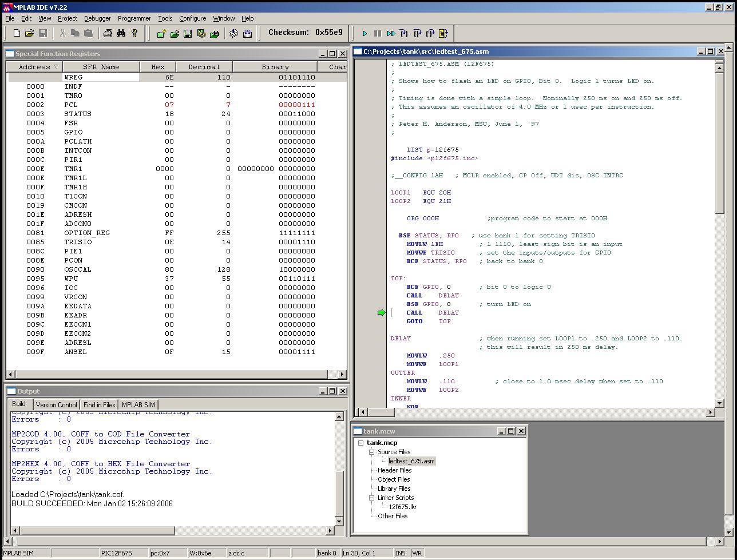Halt program execution with pause icon
Image resolution: width=737 pixels, height=560 pixels.
tap(378, 34)
